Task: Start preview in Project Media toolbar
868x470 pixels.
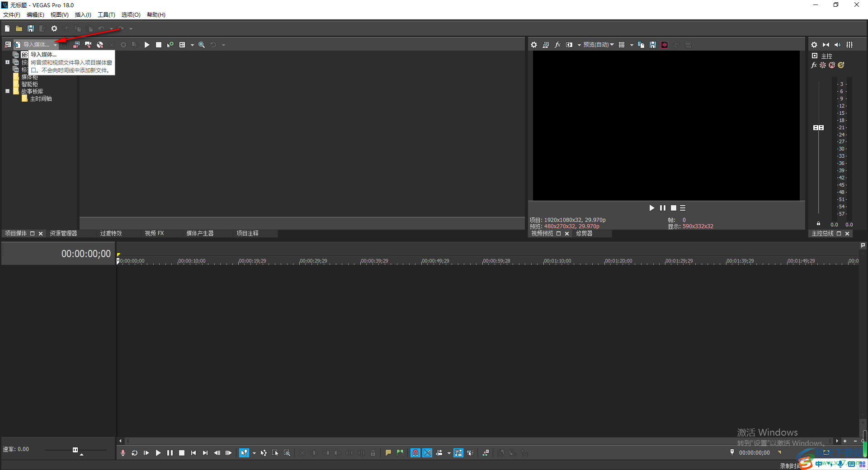Action: pos(147,45)
